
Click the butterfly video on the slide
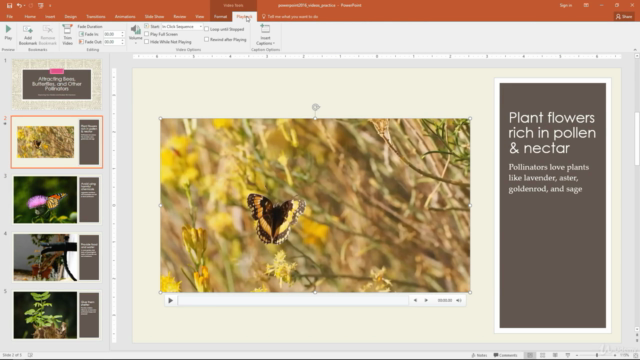(x=315, y=205)
